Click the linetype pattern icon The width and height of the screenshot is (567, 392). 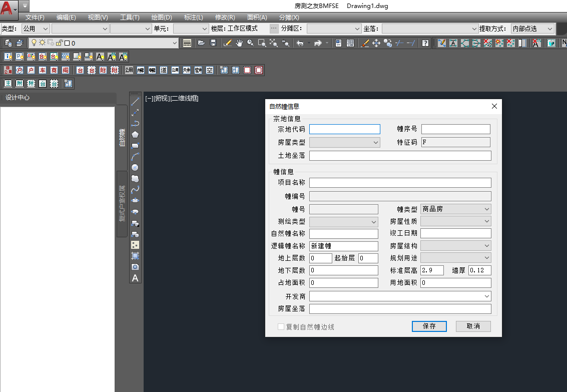tap(187, 43)
